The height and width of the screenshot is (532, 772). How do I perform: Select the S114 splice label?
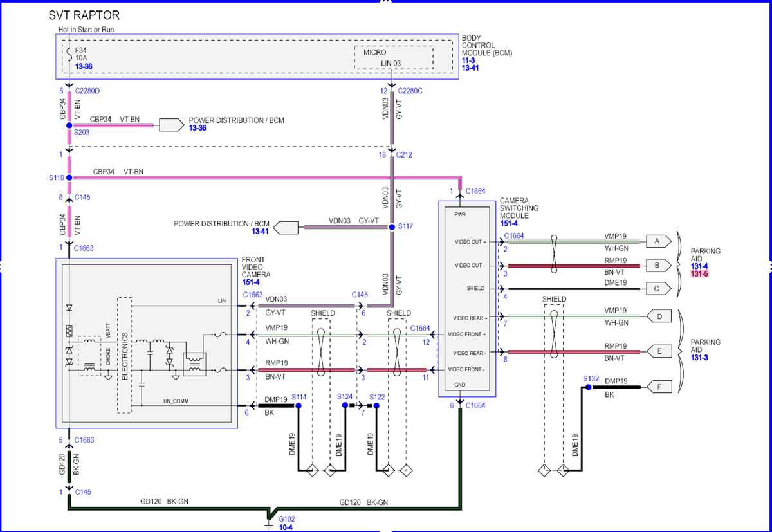pyautogui.click(x=299, y=397)
